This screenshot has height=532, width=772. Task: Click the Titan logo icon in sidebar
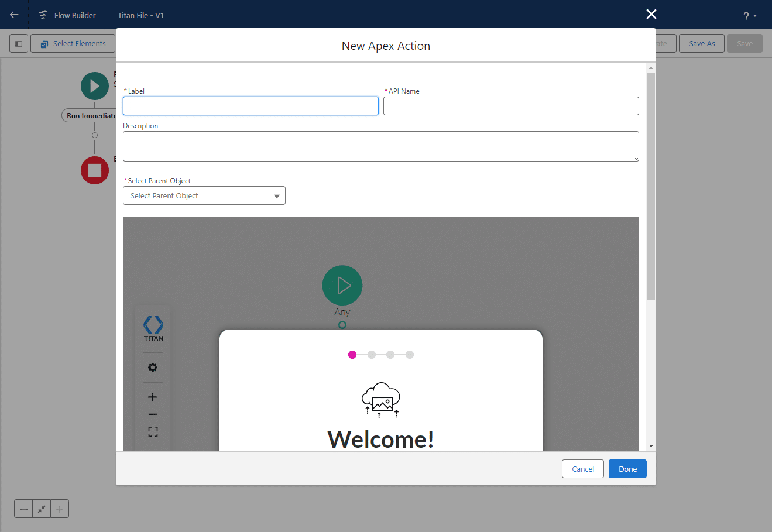click(x=153, y=328)
